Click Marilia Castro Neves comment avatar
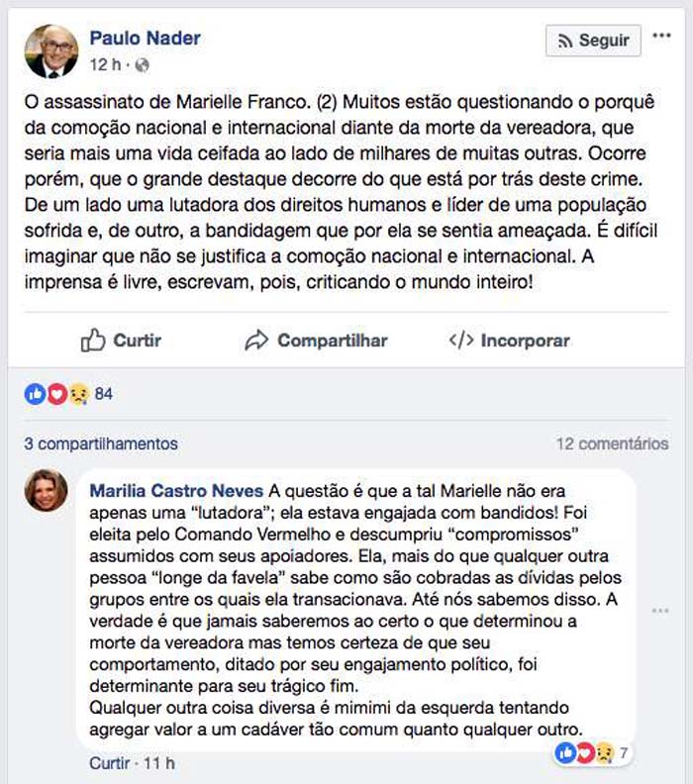Screen dimensions: 693x784 pyautogui.click(x=47, y=490)
